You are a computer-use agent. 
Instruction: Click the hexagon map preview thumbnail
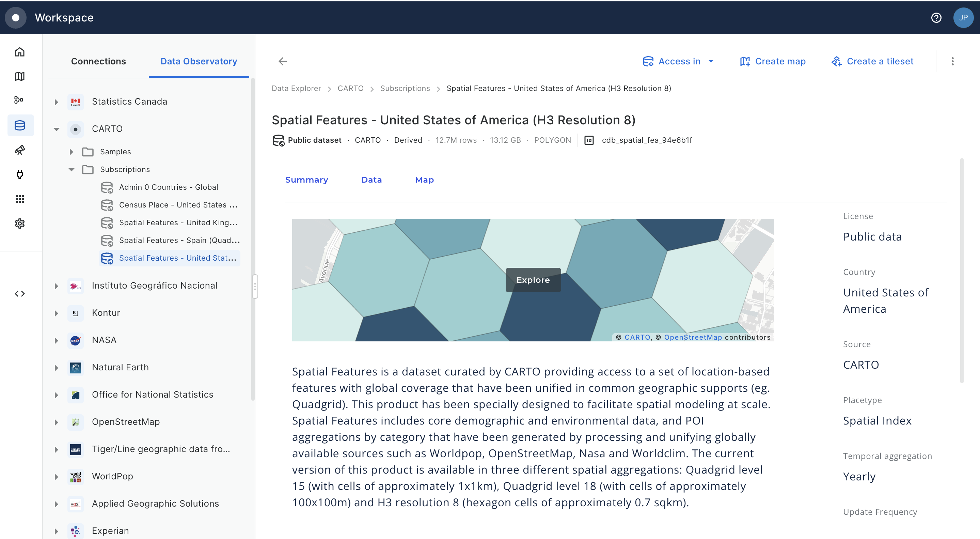click(533, 280)
